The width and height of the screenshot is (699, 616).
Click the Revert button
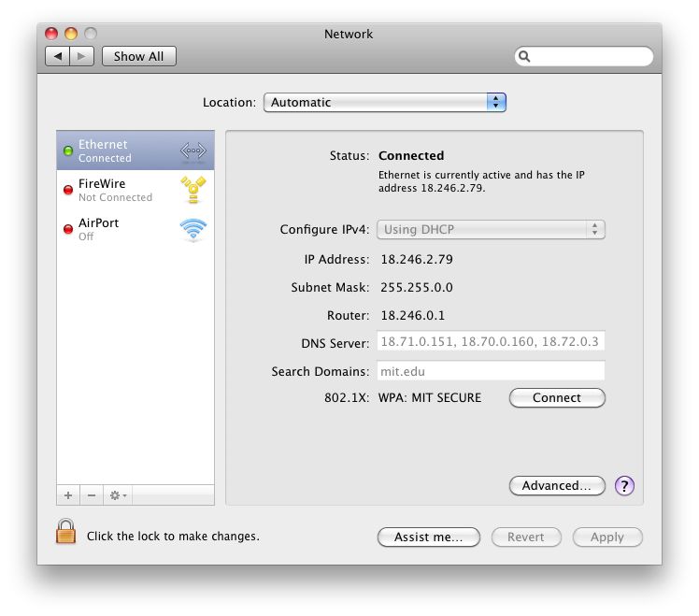coord(526,537)
